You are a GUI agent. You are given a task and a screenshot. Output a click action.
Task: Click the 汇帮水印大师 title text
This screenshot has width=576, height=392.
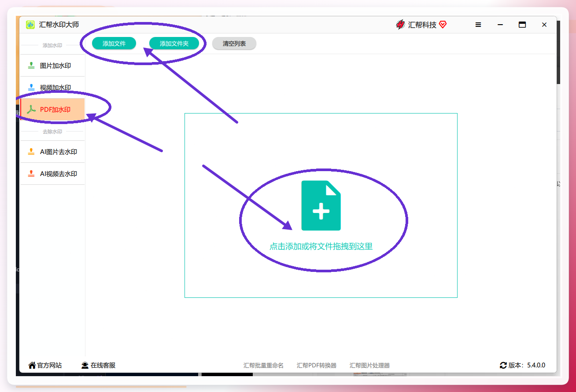59,25
